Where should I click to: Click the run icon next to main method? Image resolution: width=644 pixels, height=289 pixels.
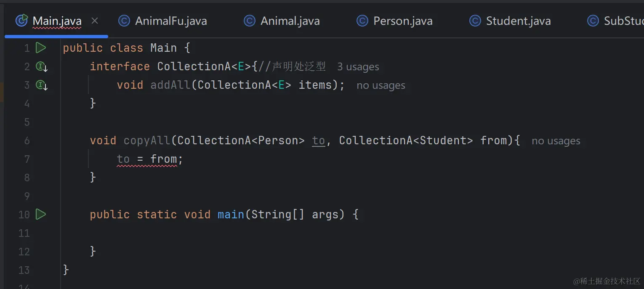pos(41,215)
